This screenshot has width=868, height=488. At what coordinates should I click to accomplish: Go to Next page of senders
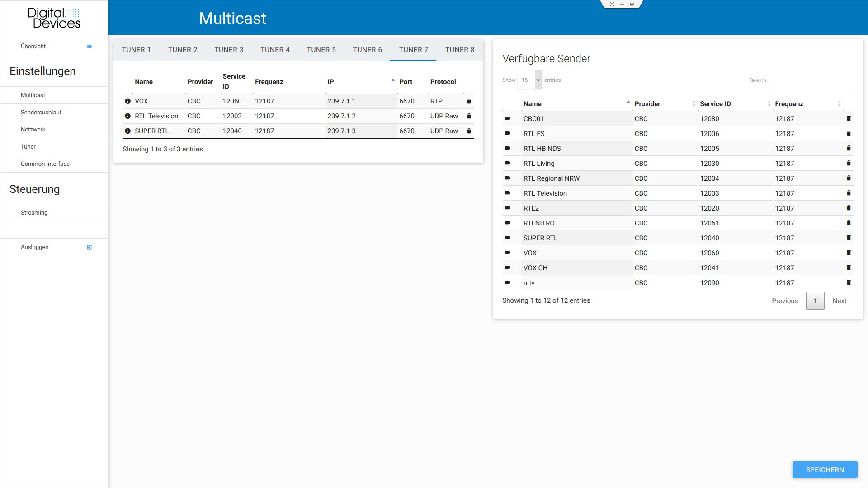(x=839, y=301)
